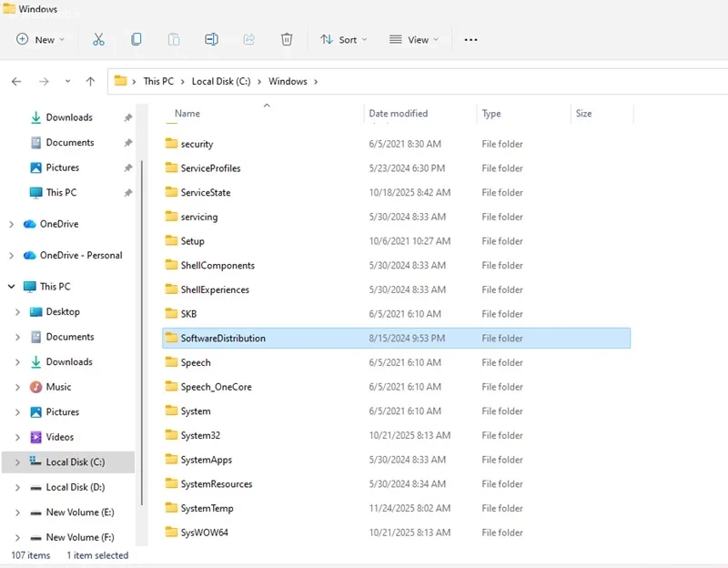728x568 pixels.
Task: Expand Local Disk (D:) in tree
Action: tap(17, 488)
